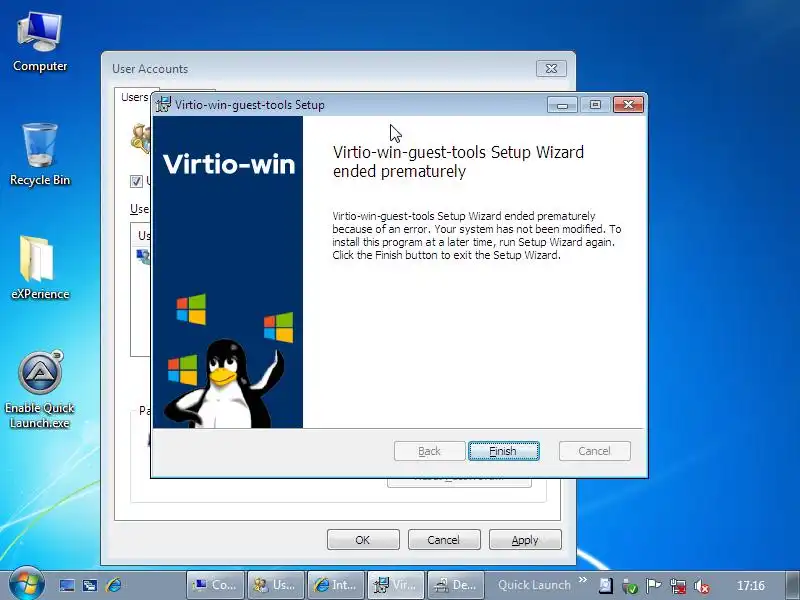Switch to the De... taskbar button
800x600 pixels.
(x=456, y=585)
